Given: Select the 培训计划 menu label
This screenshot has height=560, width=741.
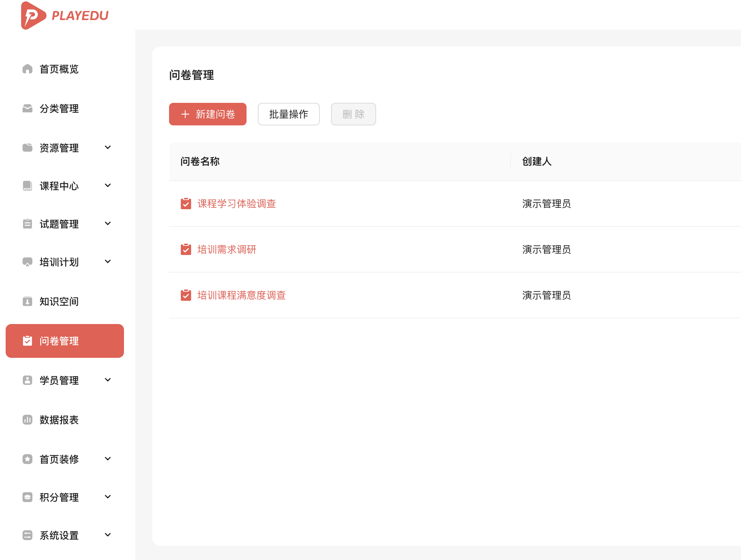Looking at the screenshot, I should 59,262.
